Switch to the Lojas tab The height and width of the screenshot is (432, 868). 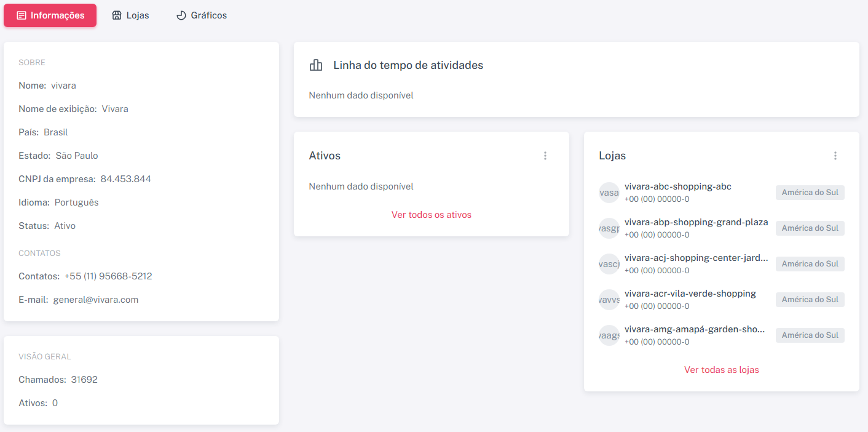[x=130, y=15]
